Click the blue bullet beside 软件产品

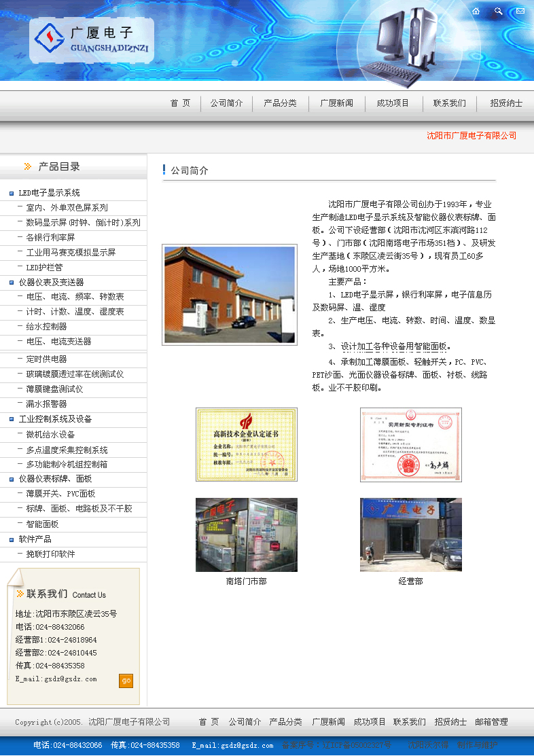point(12,539)
